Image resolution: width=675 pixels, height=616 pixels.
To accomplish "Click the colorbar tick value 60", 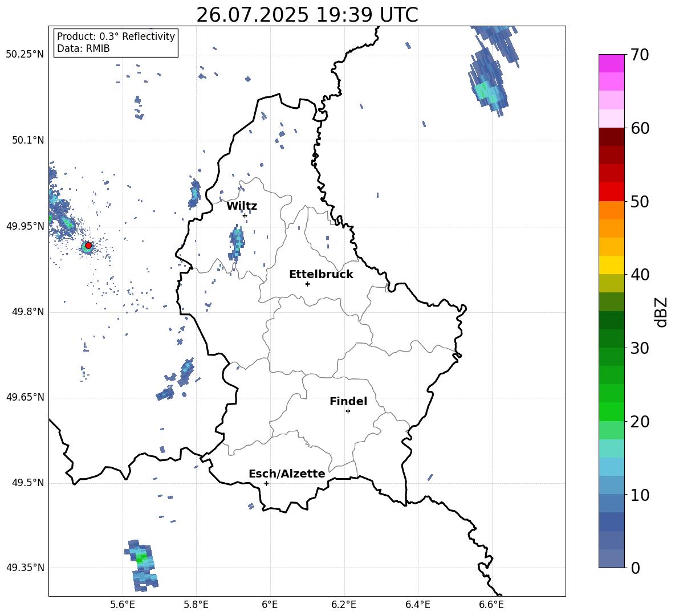I will click(x=640, y=128).
